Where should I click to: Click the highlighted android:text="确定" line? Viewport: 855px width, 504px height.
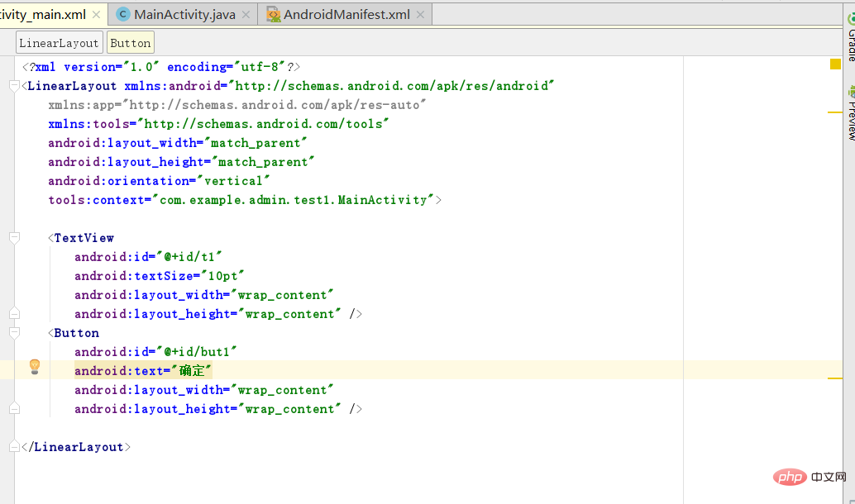pos(143,370)
